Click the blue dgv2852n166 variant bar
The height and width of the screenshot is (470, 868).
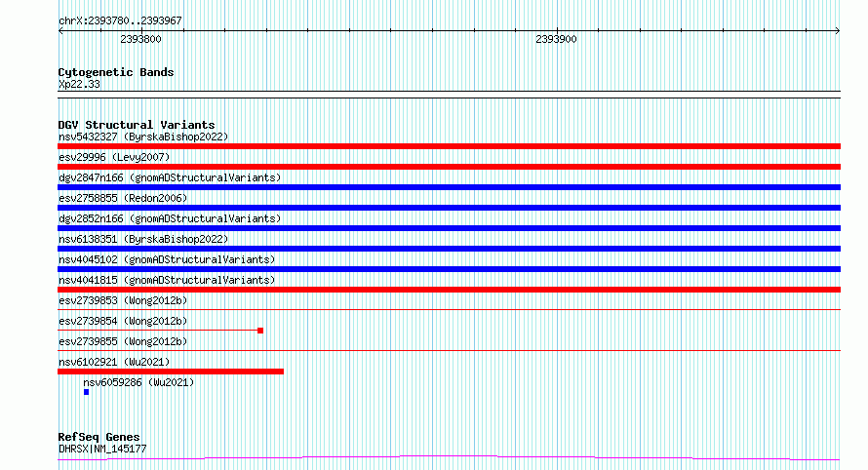tap(449, 228)
